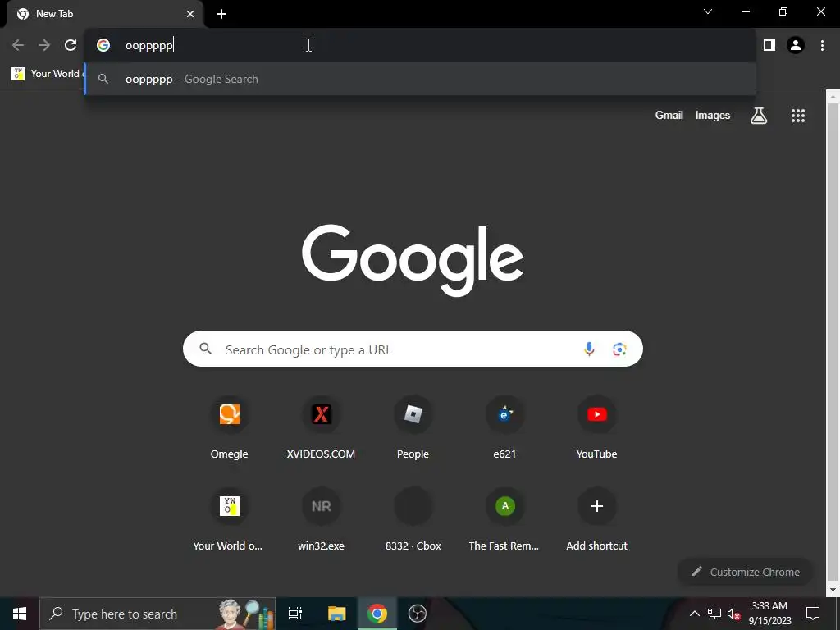Open the Omegle shortcut
840x630 pixels.
(x=230, y=427)
